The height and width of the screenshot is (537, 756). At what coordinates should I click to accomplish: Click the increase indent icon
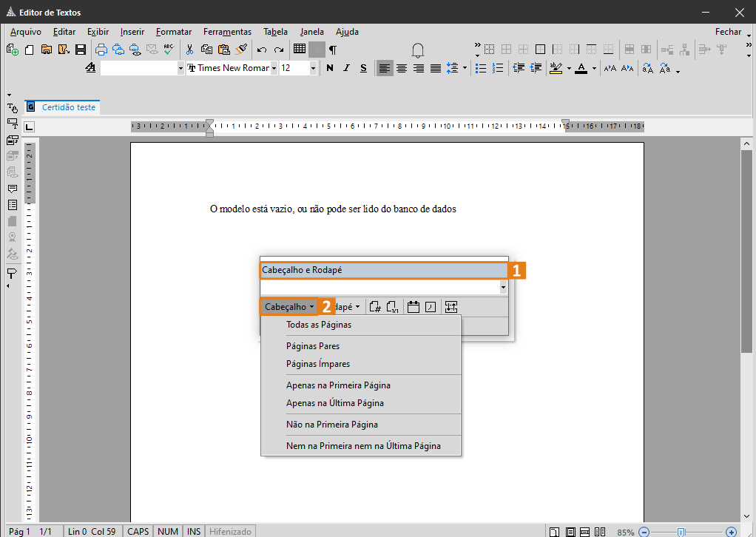click(536, 69)
